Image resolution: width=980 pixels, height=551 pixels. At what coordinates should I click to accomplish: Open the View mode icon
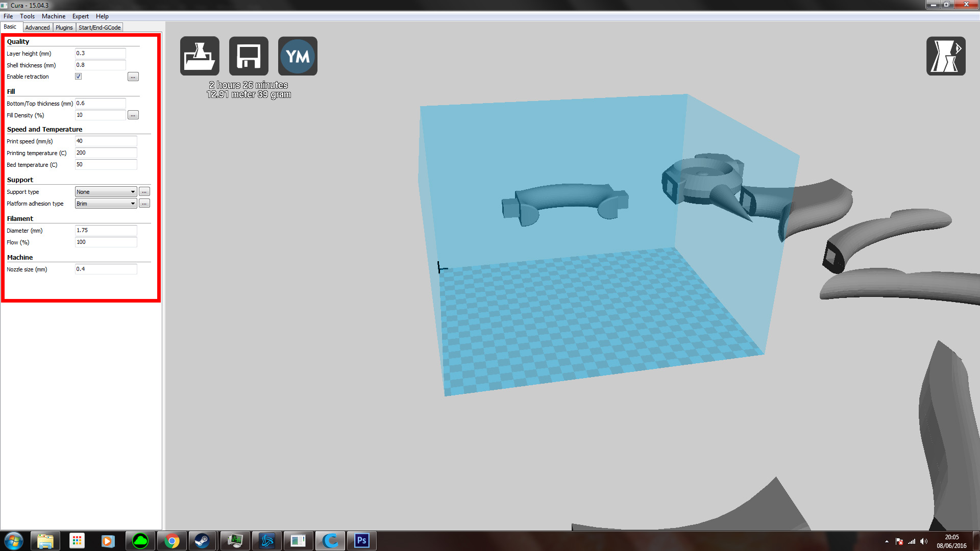coord(946,56)
